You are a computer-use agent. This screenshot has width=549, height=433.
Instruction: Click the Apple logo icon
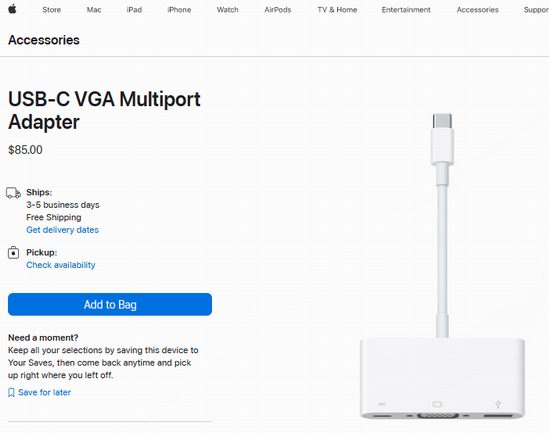(12, 9)
